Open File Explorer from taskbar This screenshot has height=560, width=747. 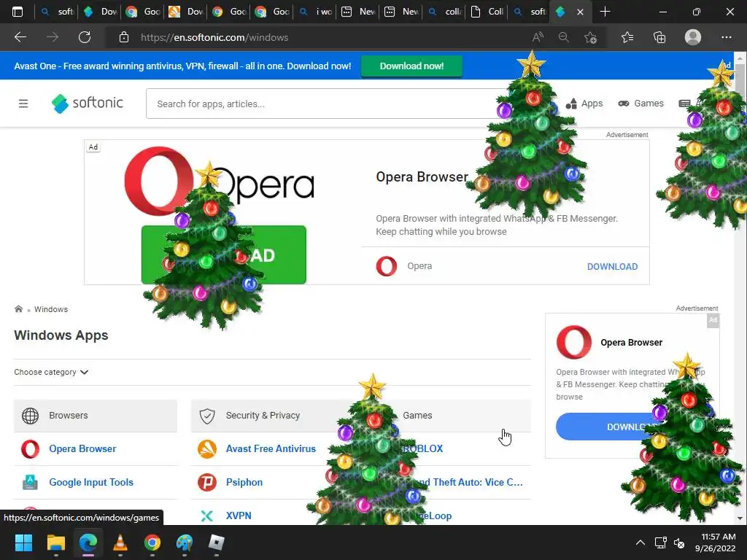pos(55,542)
